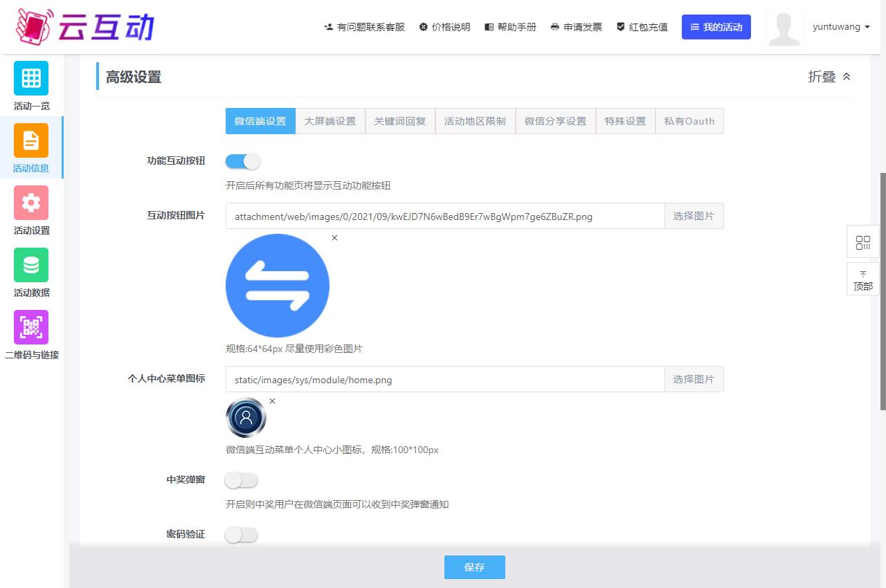Click 选择图片 for 互动按钮图片
The width and height of the screenshot is (886, 588).
pyautogui.click(x=694, y=216)
